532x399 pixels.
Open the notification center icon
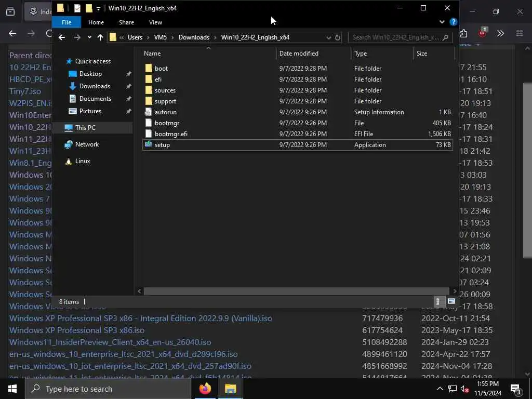[516, 389]
